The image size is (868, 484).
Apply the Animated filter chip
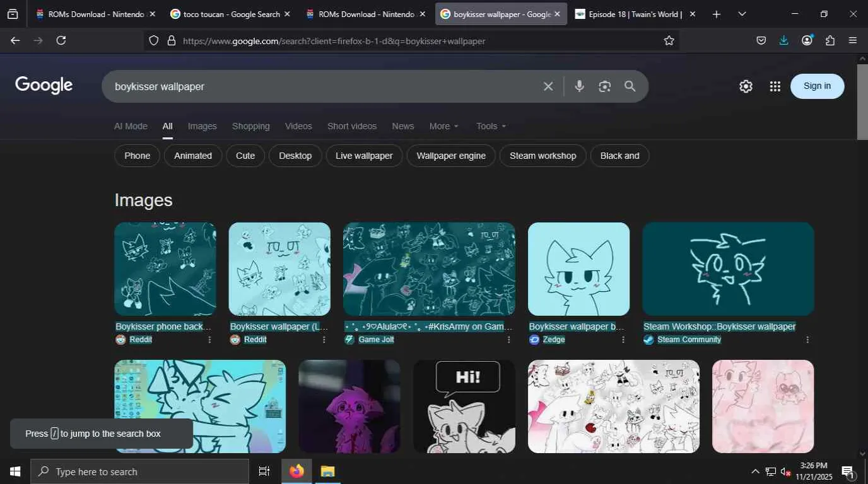pos(193,156)
